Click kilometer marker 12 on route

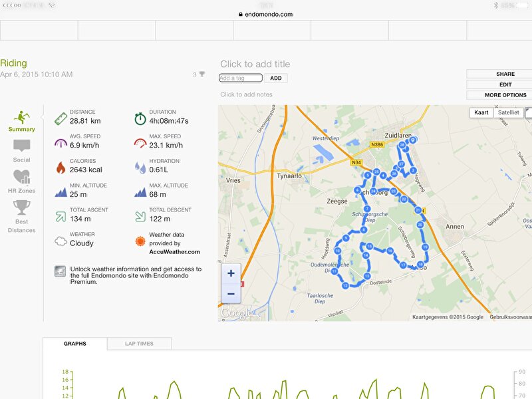point(345,286)
